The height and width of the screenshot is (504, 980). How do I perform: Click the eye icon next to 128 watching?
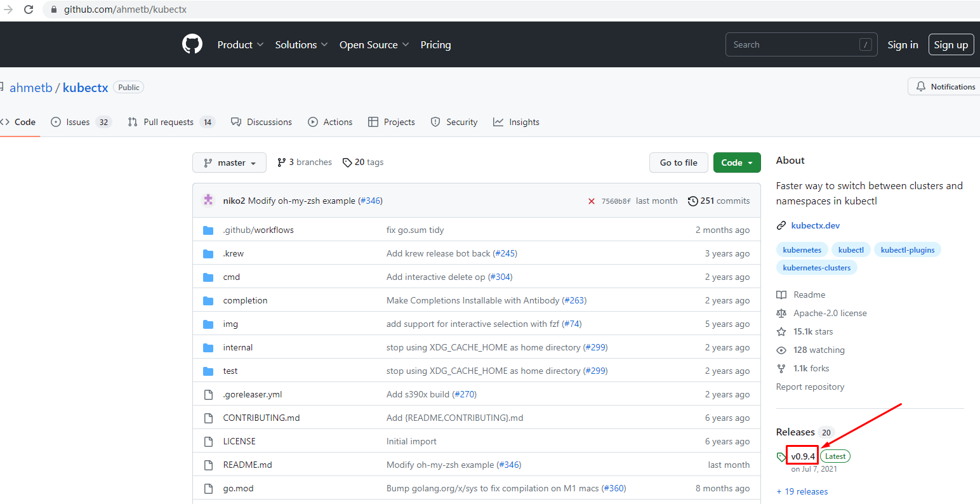click(781, 350)
